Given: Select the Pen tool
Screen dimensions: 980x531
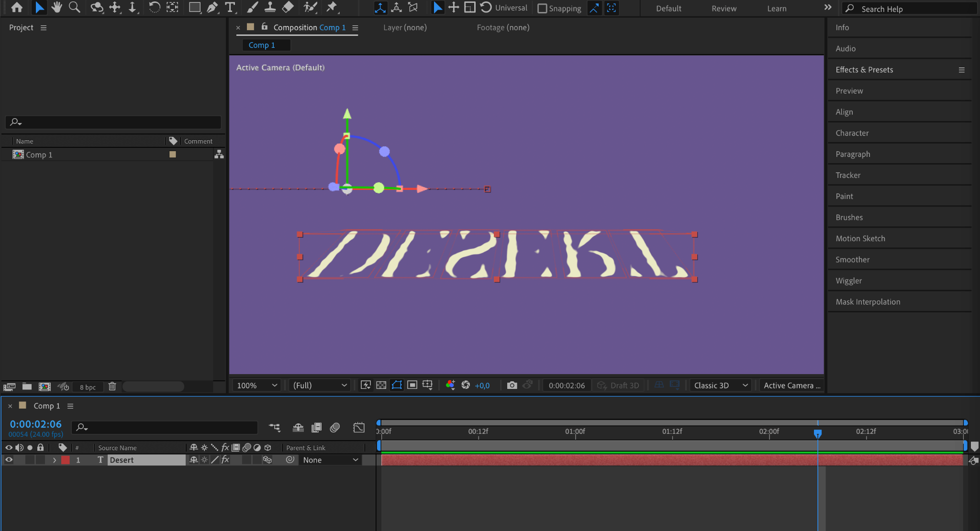Looking at the screenshot, I should tap(212, 7).
